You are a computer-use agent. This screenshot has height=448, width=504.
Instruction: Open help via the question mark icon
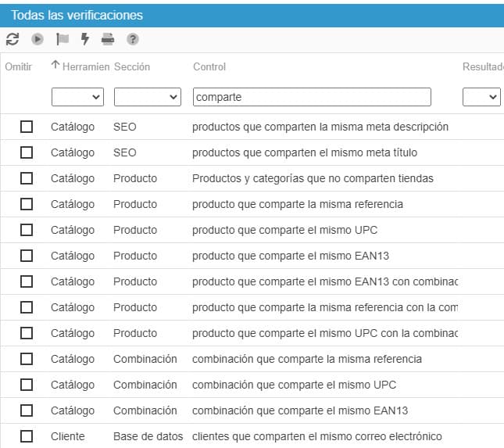tap(133, 39)
